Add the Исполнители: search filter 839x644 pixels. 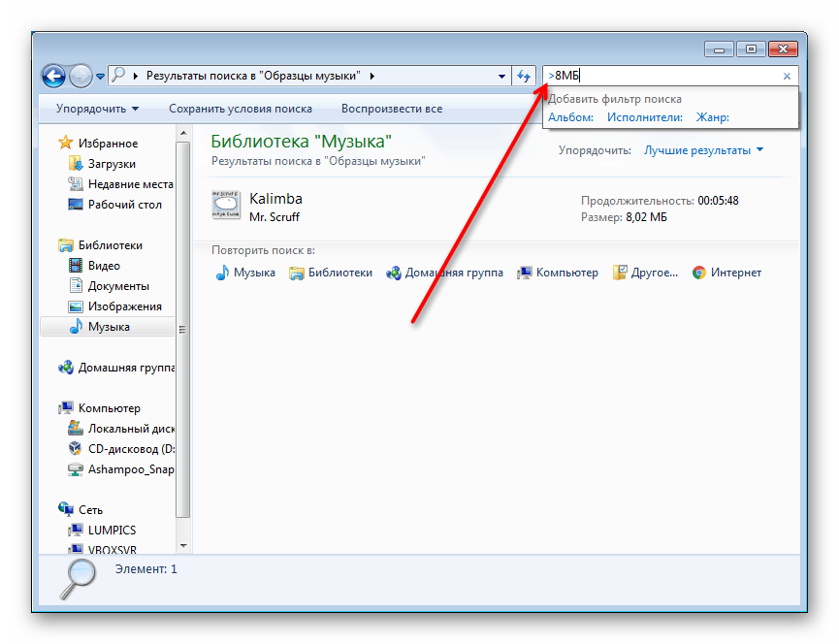coord(645,117)
